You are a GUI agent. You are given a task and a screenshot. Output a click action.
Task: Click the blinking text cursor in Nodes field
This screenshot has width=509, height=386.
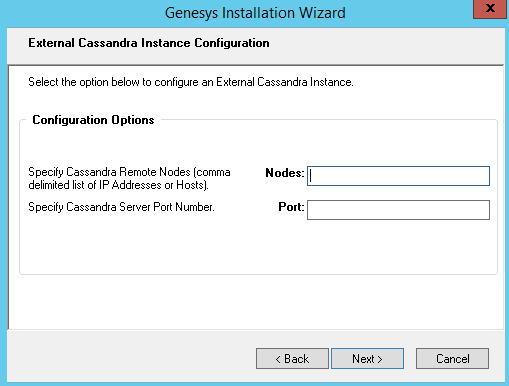310,176
